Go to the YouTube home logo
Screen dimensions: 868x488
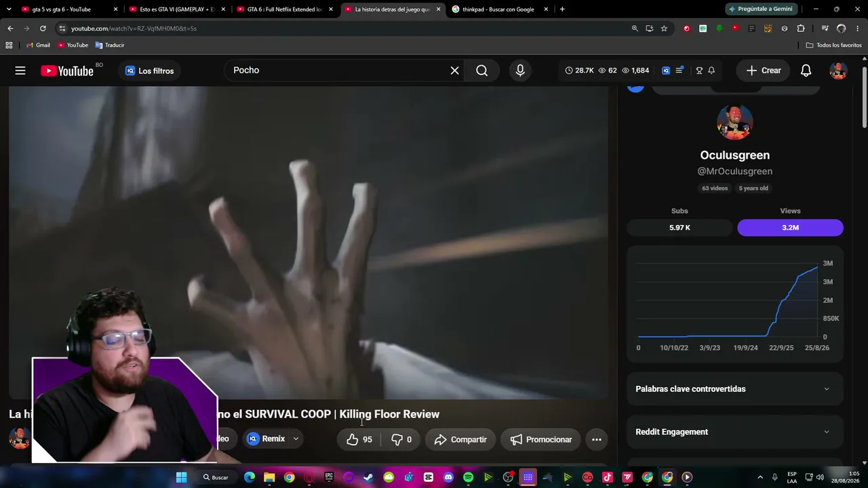click(67, 70)
